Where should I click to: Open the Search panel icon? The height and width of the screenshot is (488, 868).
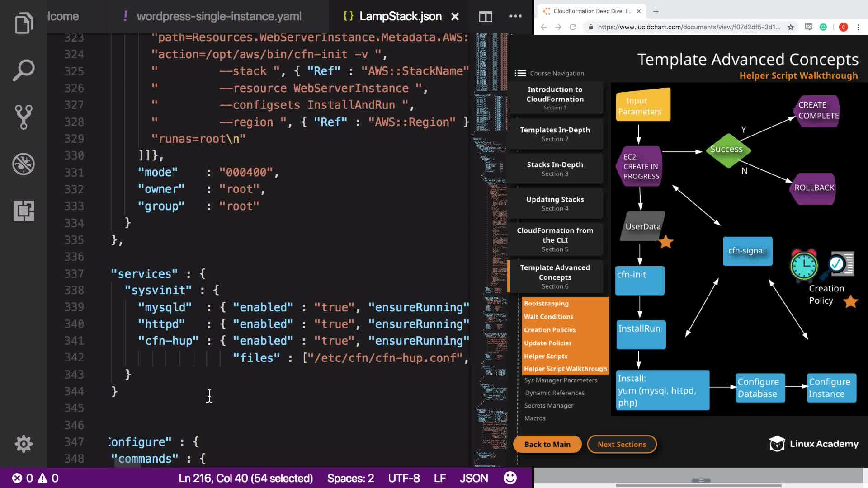tap(24, 70)
